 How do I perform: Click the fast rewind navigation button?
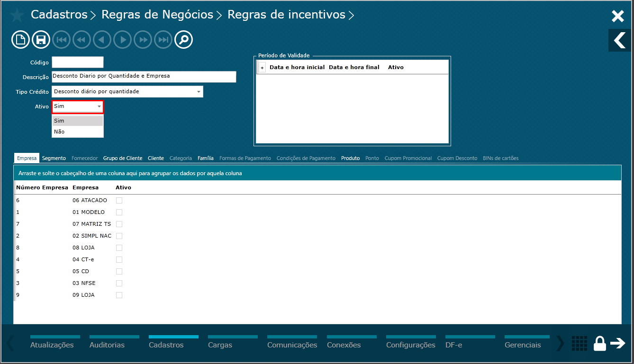coord(82,40)
